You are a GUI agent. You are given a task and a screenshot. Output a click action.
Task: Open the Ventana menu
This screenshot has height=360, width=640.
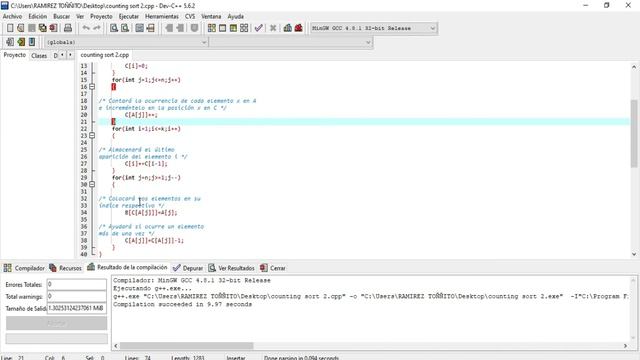point(211,16)
